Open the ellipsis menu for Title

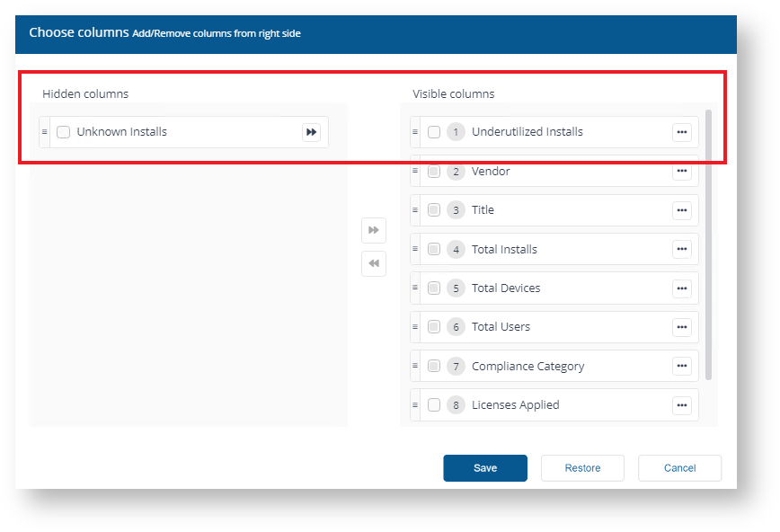tap(682, 210)
